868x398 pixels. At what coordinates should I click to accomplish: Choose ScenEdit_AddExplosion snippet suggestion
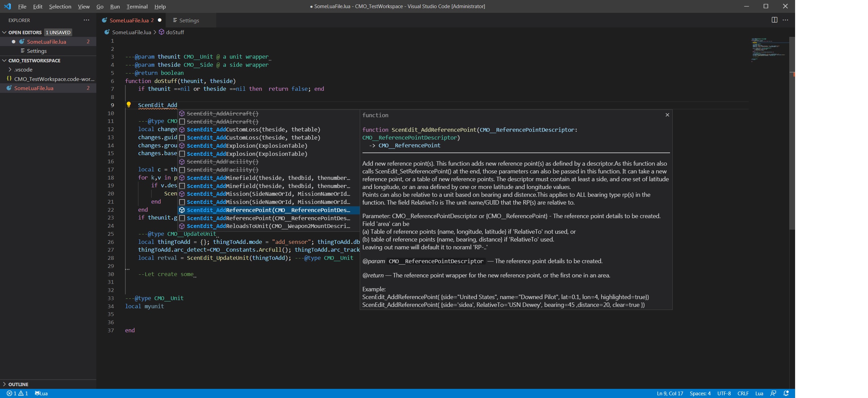[269, 154]
